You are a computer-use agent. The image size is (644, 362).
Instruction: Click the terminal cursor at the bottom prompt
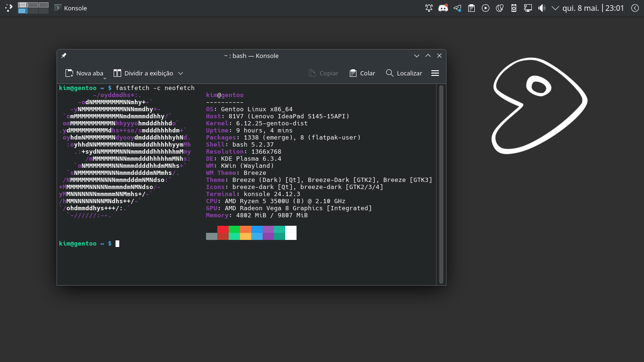pyautogui.click(x=117, y=244)
